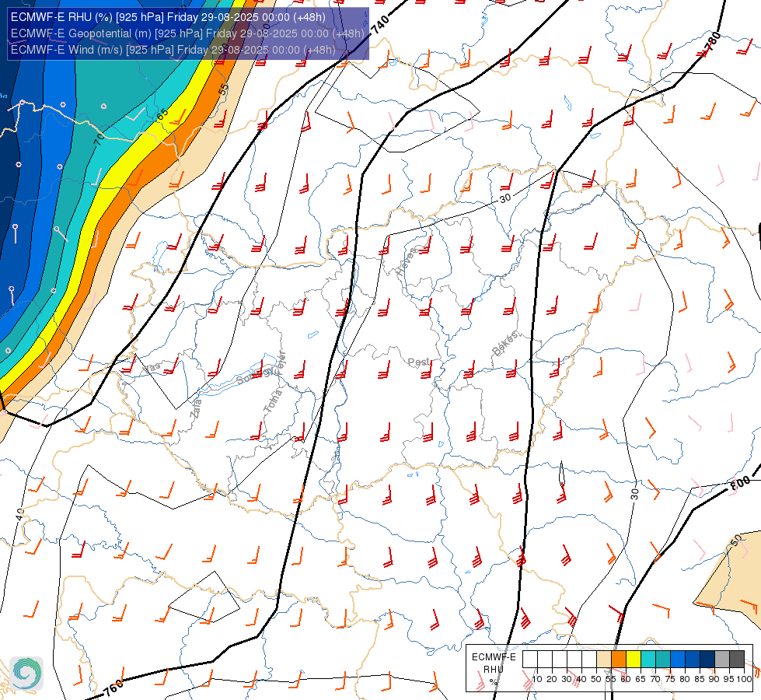
Task: Click the Pest county label
Action: [418, 362]
